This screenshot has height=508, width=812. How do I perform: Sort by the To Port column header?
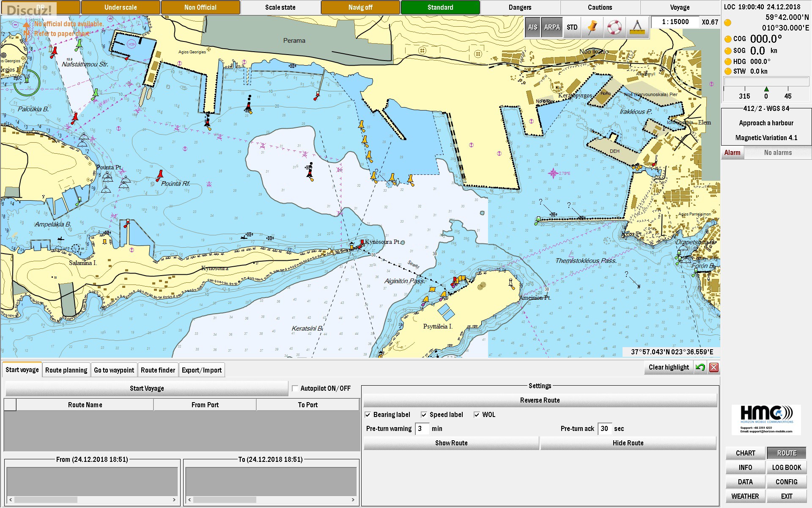pyautogui.click(x=308, y=405)
